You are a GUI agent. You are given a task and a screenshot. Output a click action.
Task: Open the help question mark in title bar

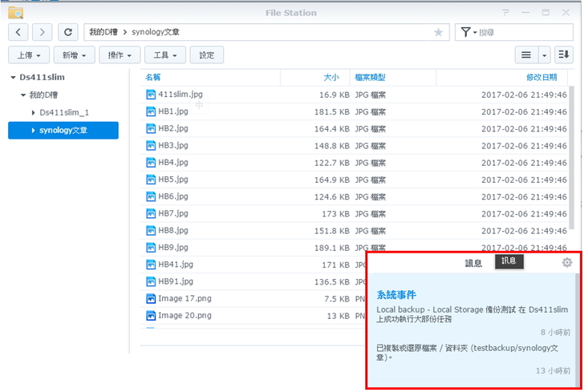click(505, 13)
